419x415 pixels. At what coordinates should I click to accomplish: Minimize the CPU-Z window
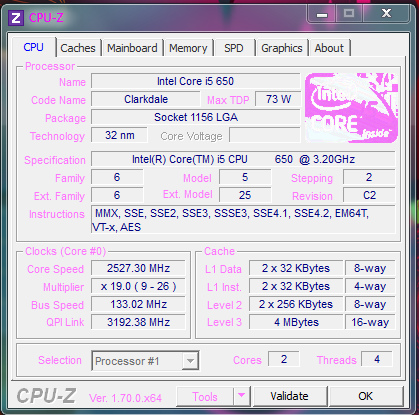(322, 14)
